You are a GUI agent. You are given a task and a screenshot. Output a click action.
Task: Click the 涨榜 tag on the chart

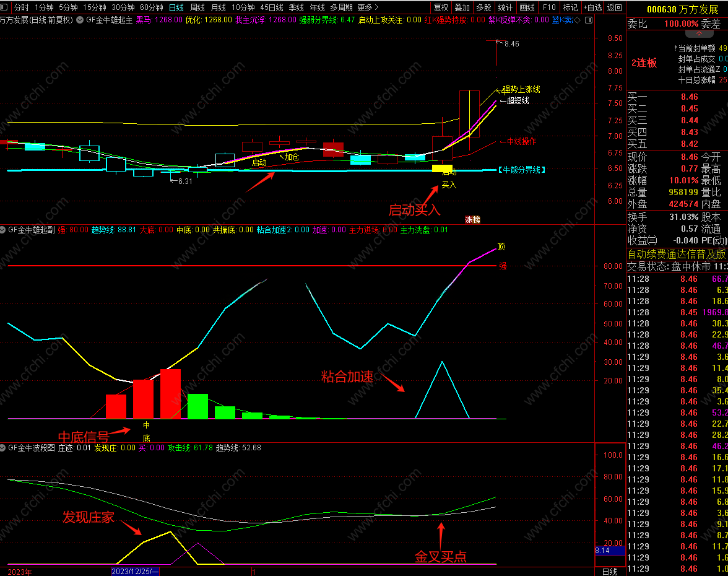tap(473, 220)
